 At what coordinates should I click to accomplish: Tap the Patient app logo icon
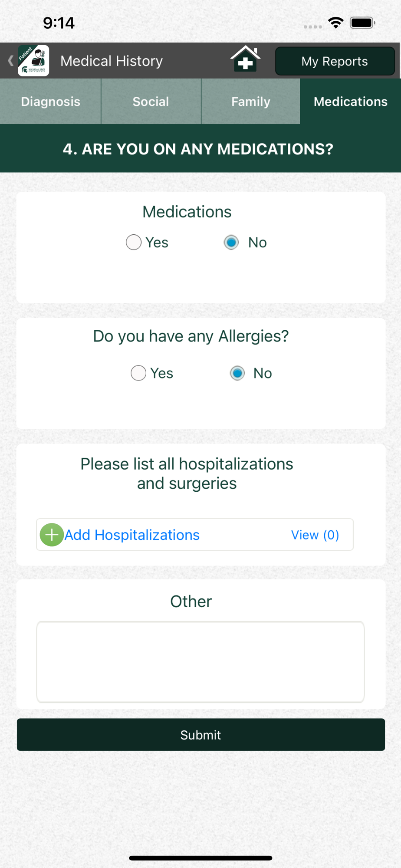(33, 60)
